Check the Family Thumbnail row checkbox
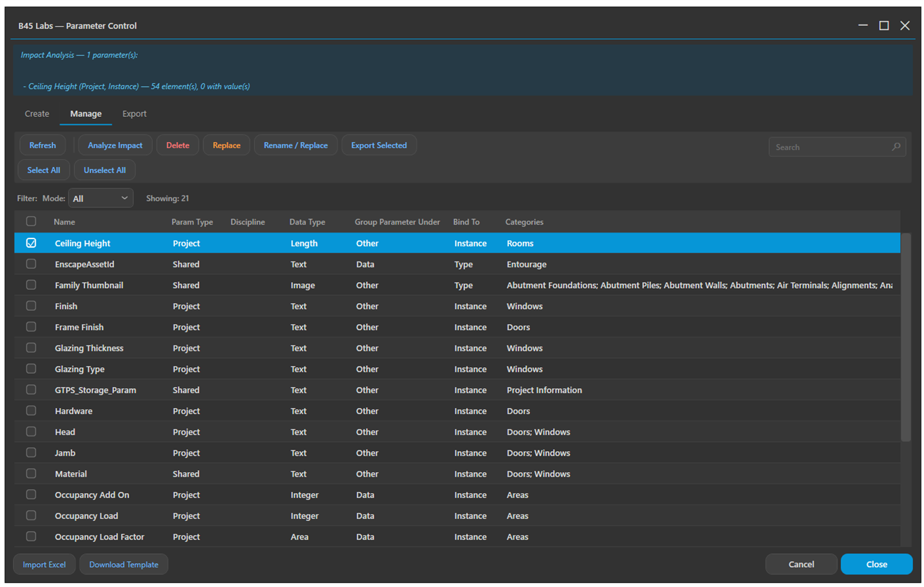Screen dimensions: 924x587 31,285
